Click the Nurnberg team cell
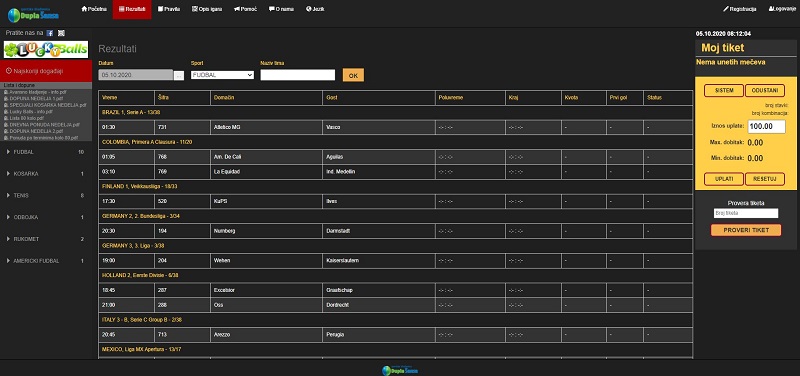This screenshot has width=800, height=376. coord(266,231)
